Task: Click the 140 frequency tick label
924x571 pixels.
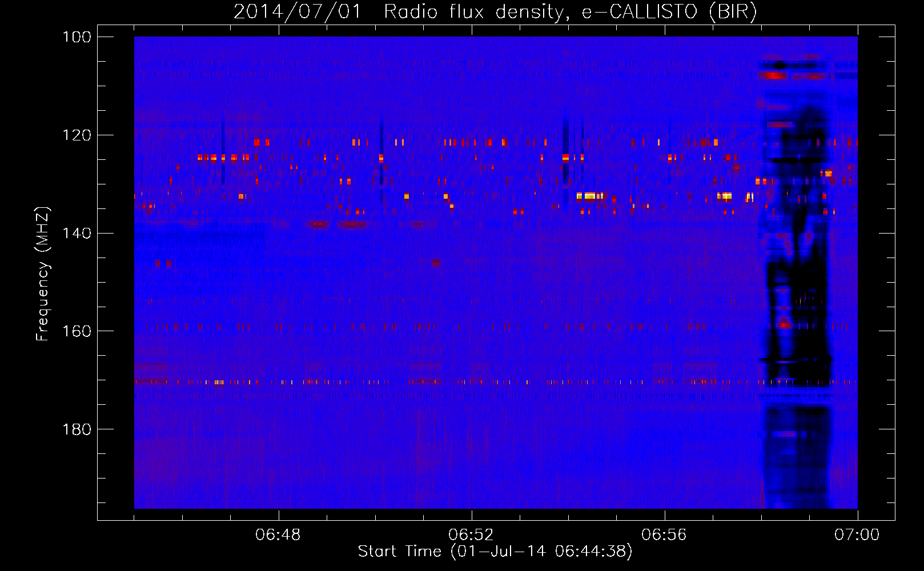Action: tap(77, 233)
